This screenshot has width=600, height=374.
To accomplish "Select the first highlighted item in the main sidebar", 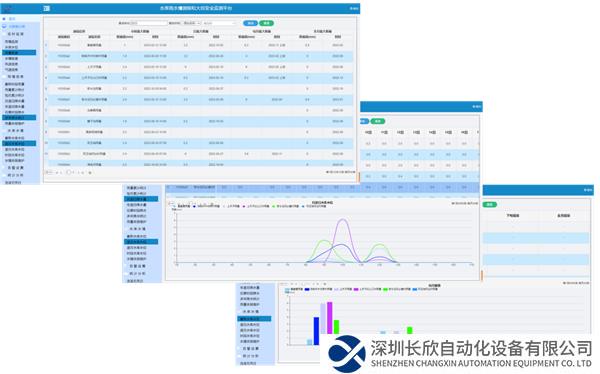I will point(19,52).
